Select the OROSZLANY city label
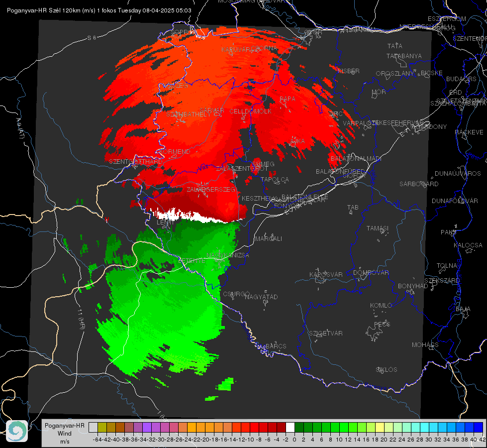487x448 pixels. point(395,74)
